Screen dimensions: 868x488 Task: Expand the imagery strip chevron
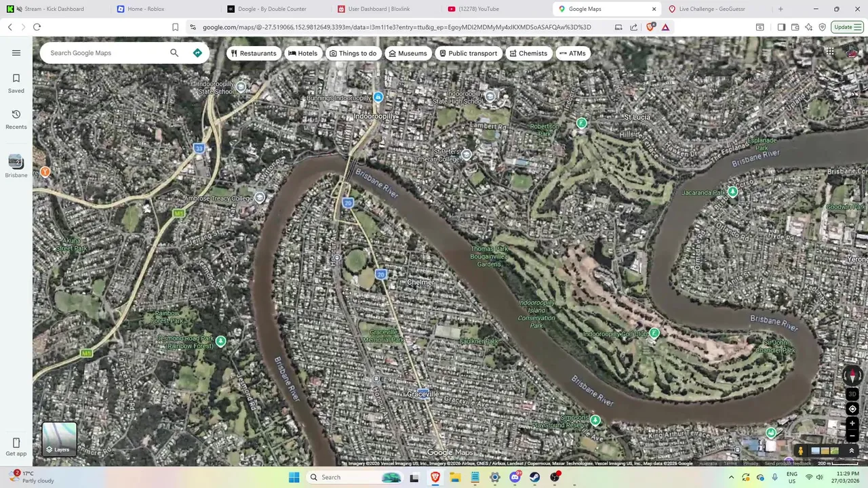852,451
